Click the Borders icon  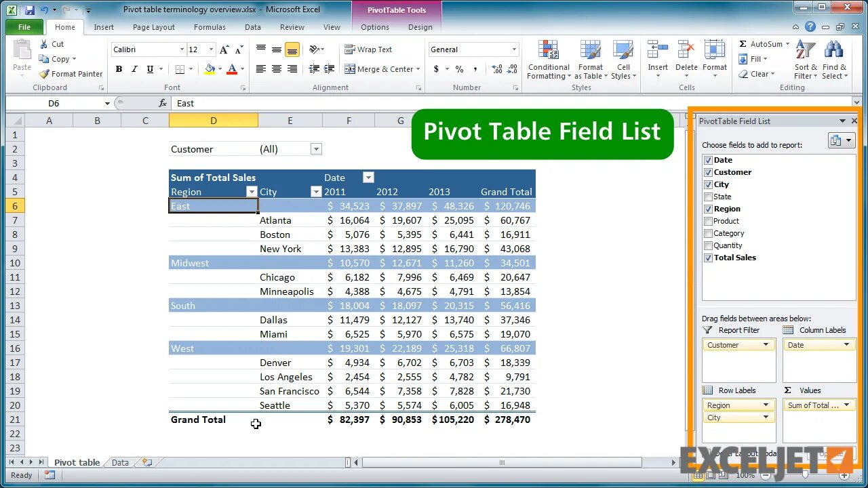point(179,69)
